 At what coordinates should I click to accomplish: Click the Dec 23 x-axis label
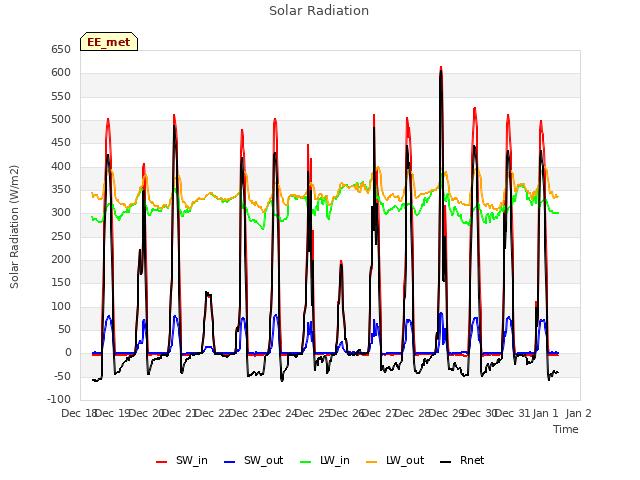[x=247, y=413]
